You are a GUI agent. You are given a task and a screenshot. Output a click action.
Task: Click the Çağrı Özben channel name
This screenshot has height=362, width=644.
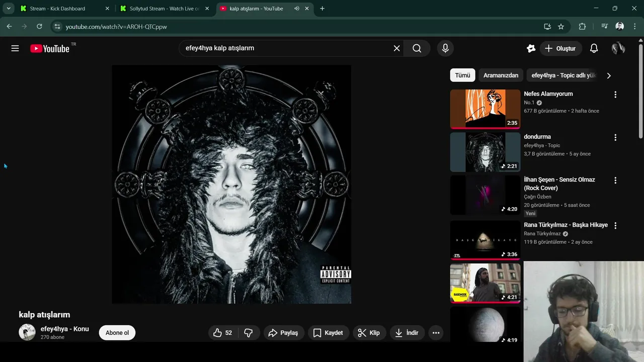click(x=537, y=197)
